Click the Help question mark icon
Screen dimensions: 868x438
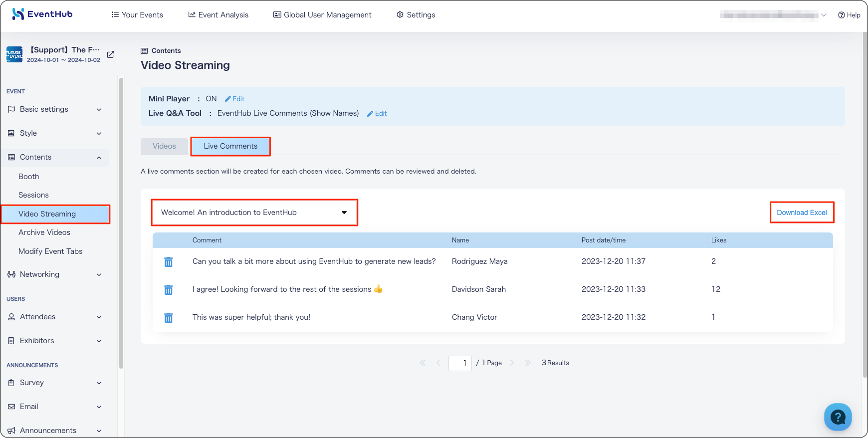(x=842, y=15)
